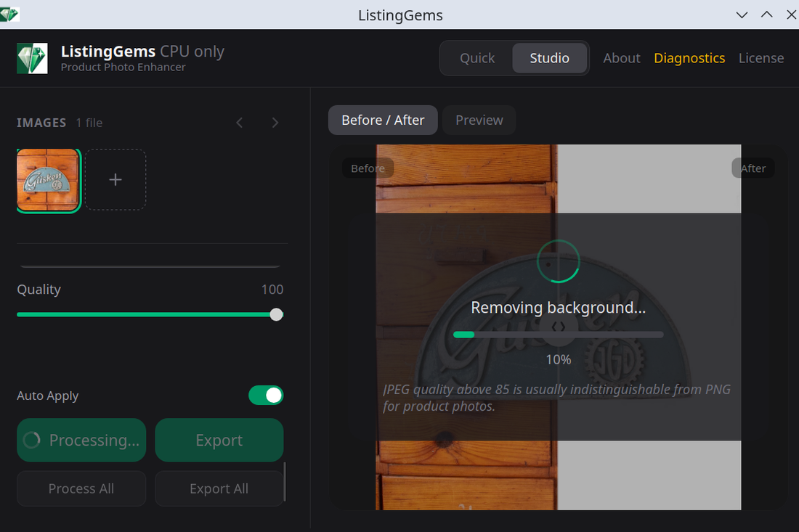
Task: Select the Preview view tab
Action: coord(479,120)
